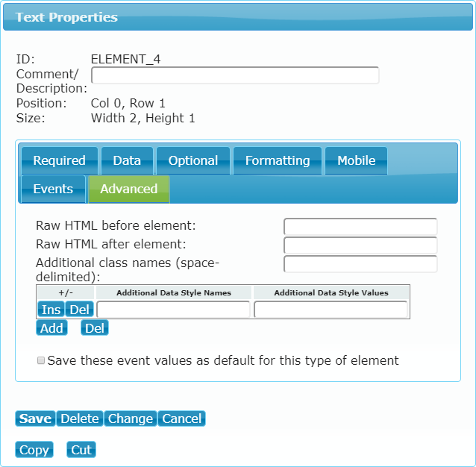Image resolution: width=476 pixels, height=467 pixels.
Task: Click the Add button below the table
Action: pyautogui.click(x=51, y=328)
